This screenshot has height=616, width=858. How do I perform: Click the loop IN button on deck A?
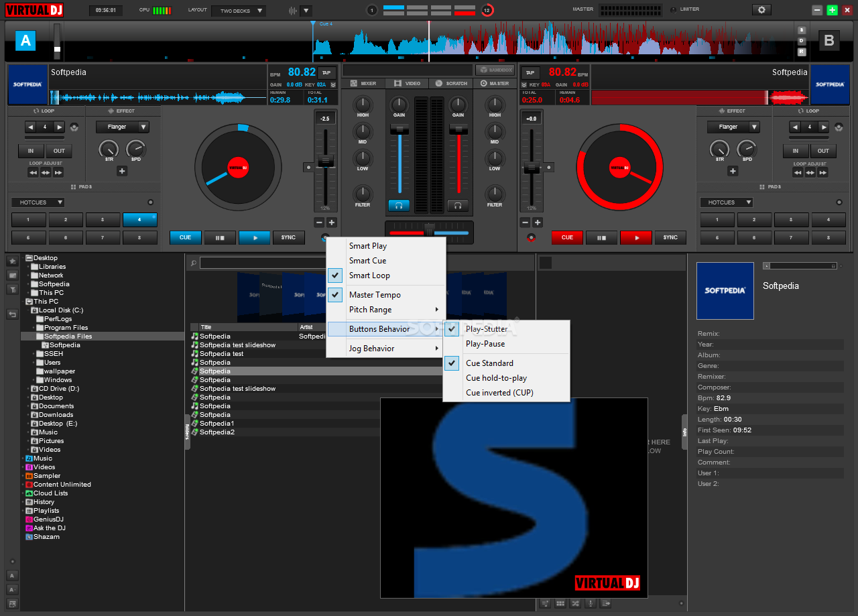(31, 151)
